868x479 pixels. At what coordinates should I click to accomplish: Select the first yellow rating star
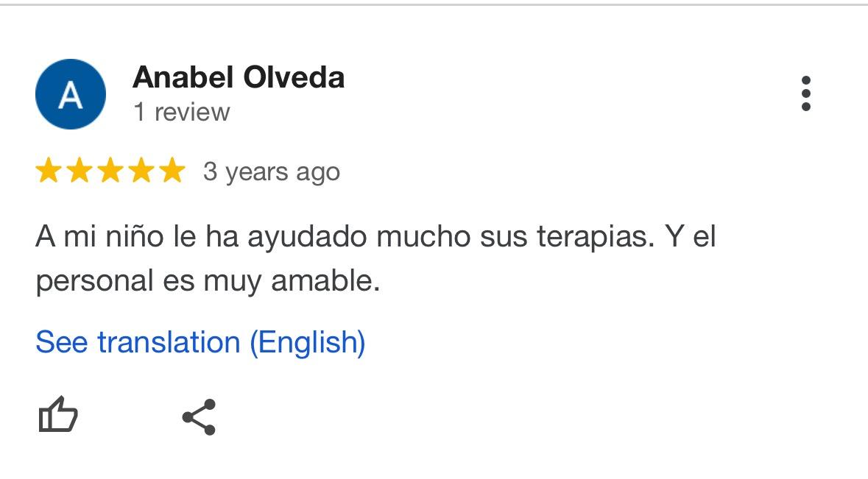click(x=49, y=171)
